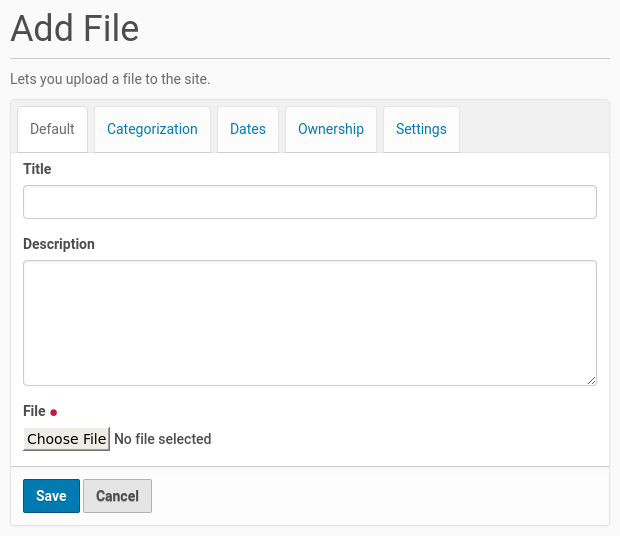Screen dimensions: 620x536
Task: Focus the Description text area
Action: point(310,322)
